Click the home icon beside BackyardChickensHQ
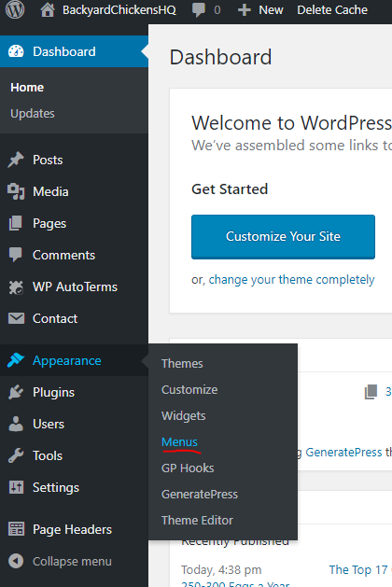 point(48,10)
